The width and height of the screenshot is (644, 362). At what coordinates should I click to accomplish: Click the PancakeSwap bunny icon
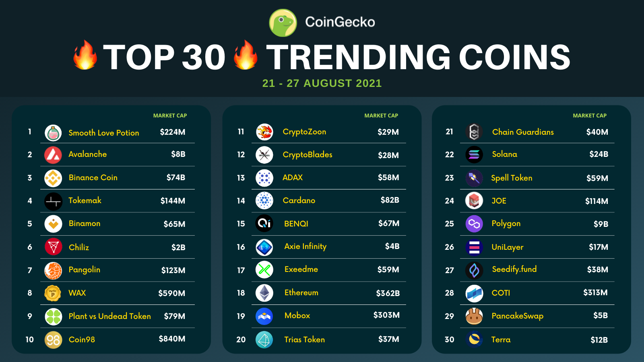(x=474, y=316)
